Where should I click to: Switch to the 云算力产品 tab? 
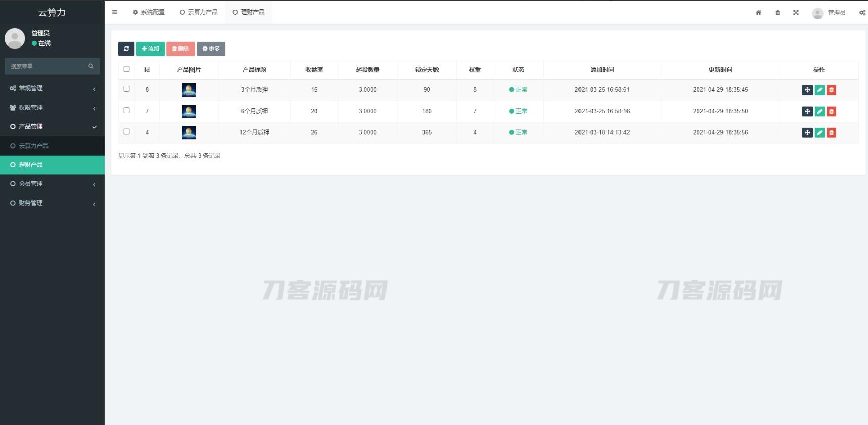199,12
